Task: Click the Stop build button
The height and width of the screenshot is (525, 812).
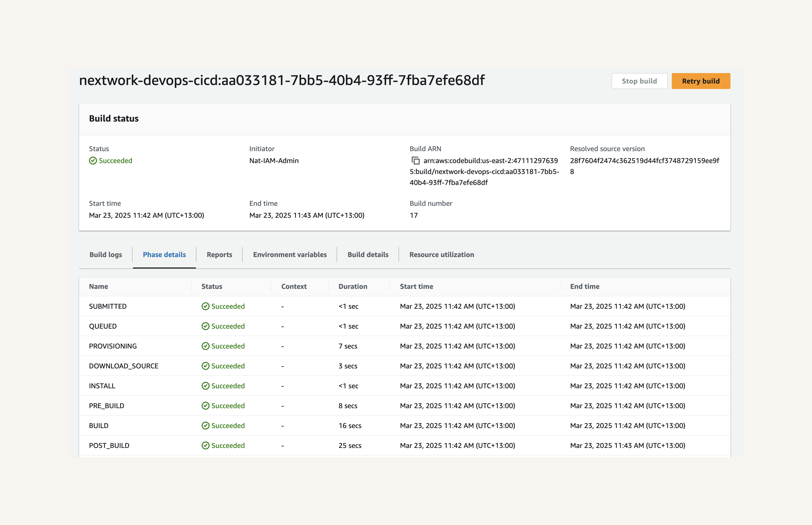Action: [639, 81]
